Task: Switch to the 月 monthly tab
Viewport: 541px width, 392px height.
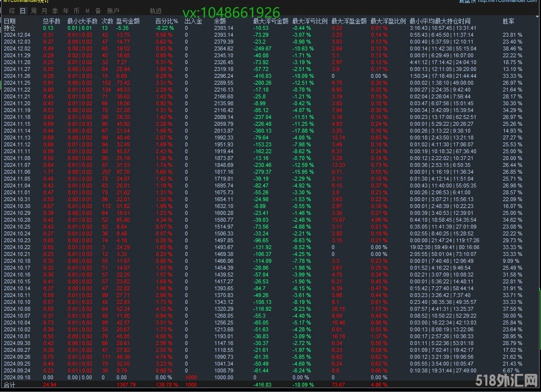Action: [44, 11]
